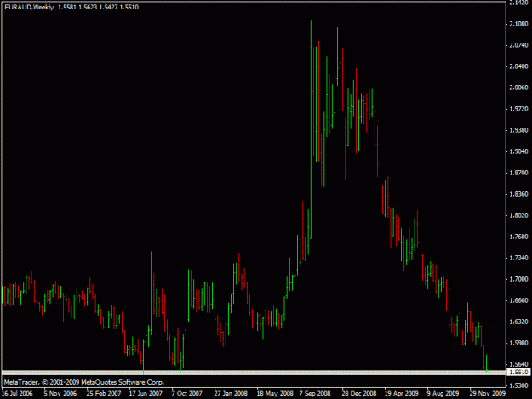Click the 7 Sep 2008 date label
The height and width of the screenshot is (399, 532).
[315, 394]
